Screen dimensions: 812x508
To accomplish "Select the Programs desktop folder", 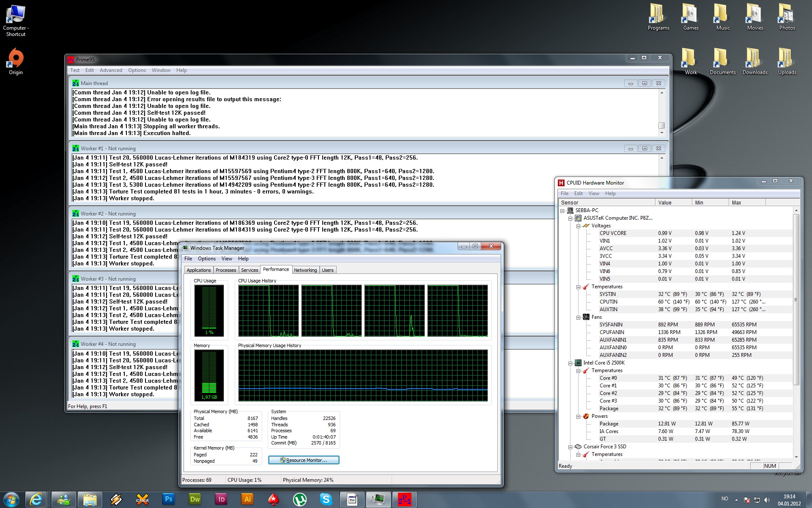I will click(658, 17).
